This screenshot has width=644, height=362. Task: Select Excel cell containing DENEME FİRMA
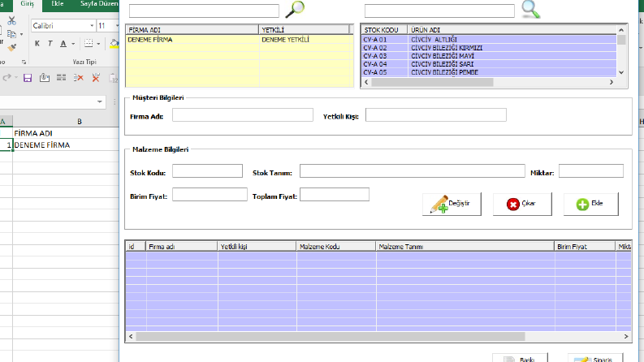[x=66, y=145]
